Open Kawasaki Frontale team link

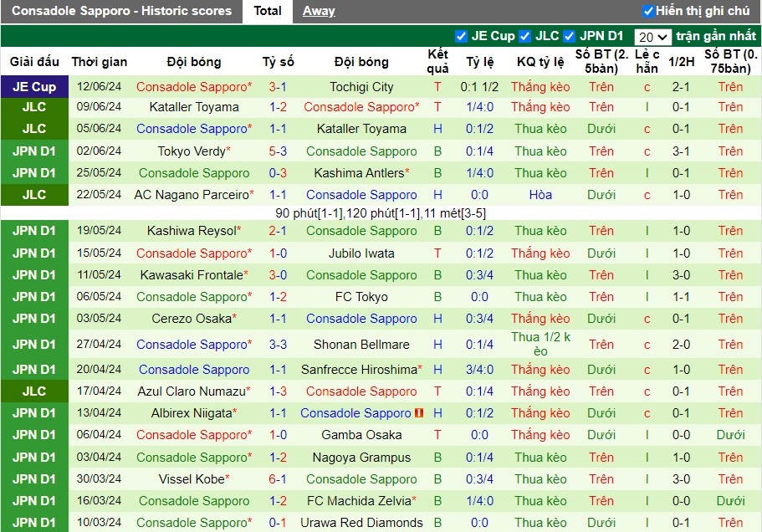click(192, 275)
